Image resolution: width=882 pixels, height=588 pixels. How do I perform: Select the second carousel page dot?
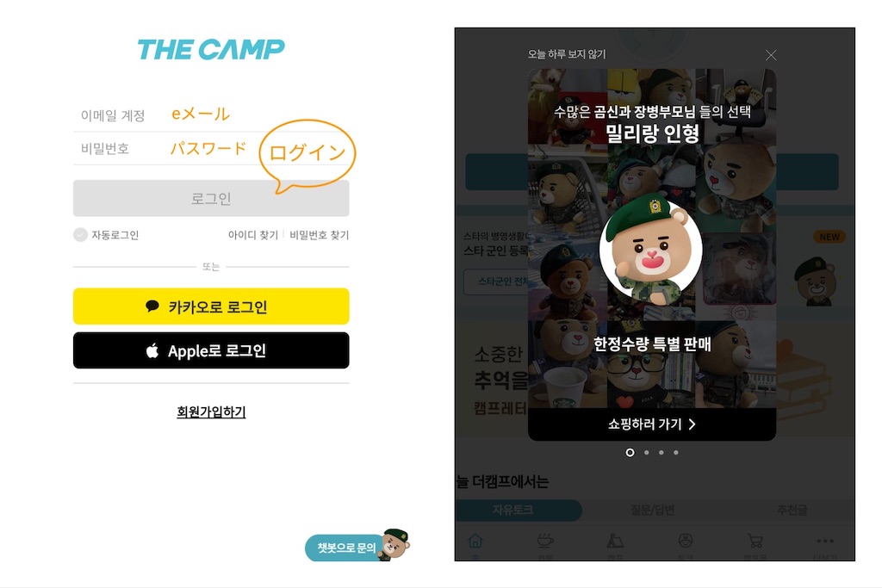point(646,453)
